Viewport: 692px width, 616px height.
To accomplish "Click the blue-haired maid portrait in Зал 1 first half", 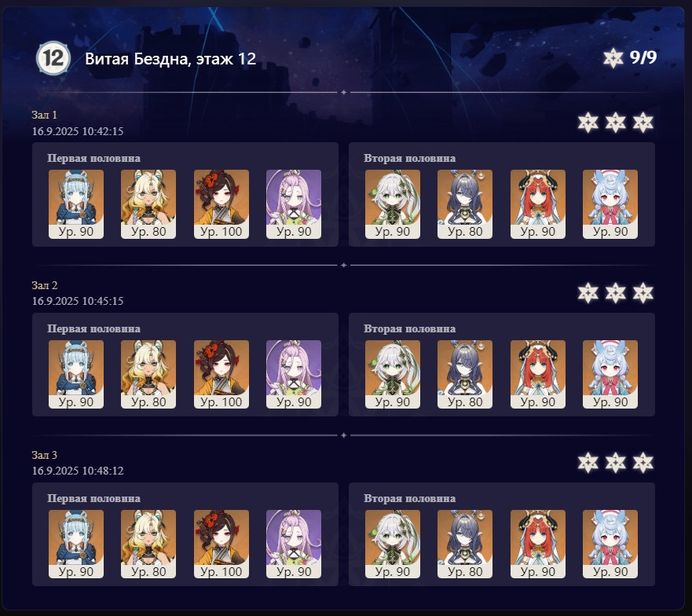I will click(x=76, y=204).
